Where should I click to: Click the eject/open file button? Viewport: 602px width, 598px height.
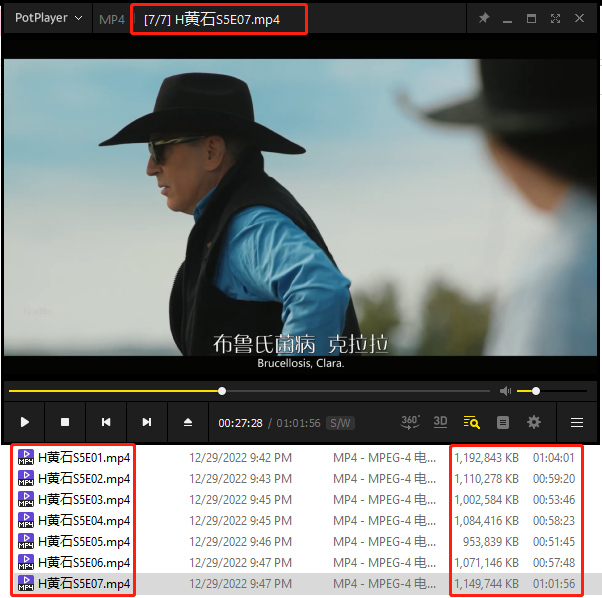(188, 422)
